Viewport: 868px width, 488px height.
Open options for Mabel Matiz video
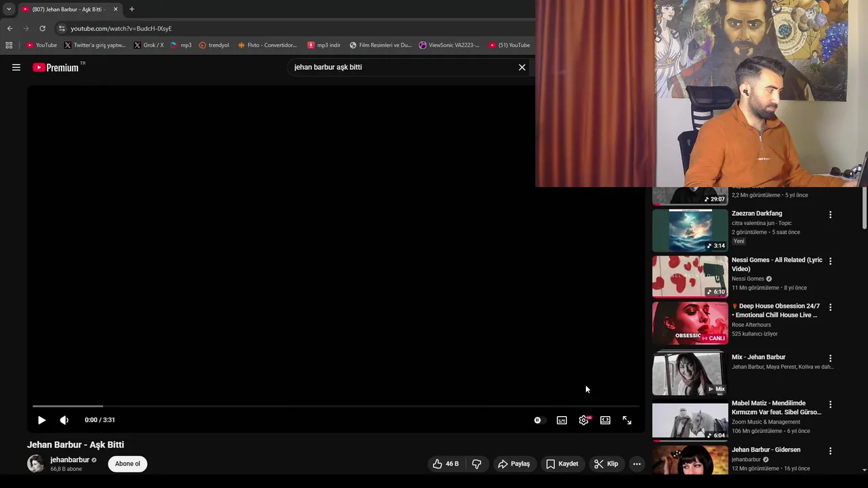coord(830,405)
